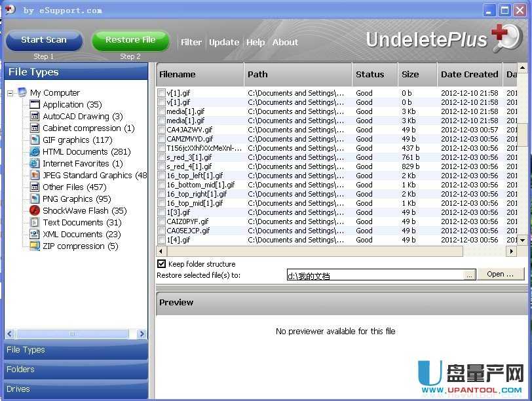The height and width of the screenshot is (401, 532).
Task: Click the AutoCAD Drawing icon
Action: click(35, 117)
